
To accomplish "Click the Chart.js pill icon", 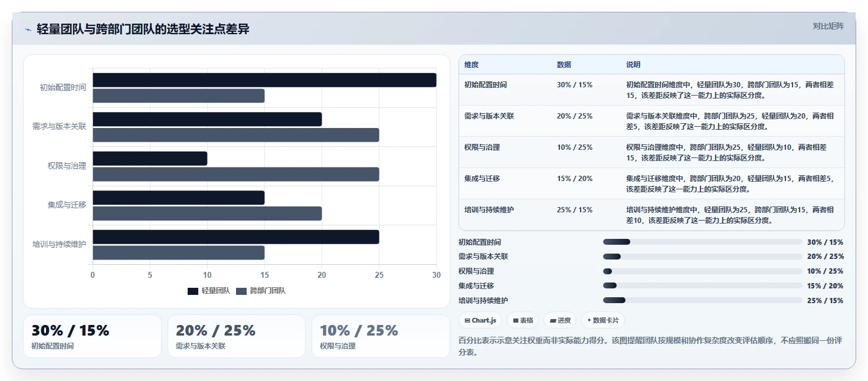I will click(x=467, y=320).
